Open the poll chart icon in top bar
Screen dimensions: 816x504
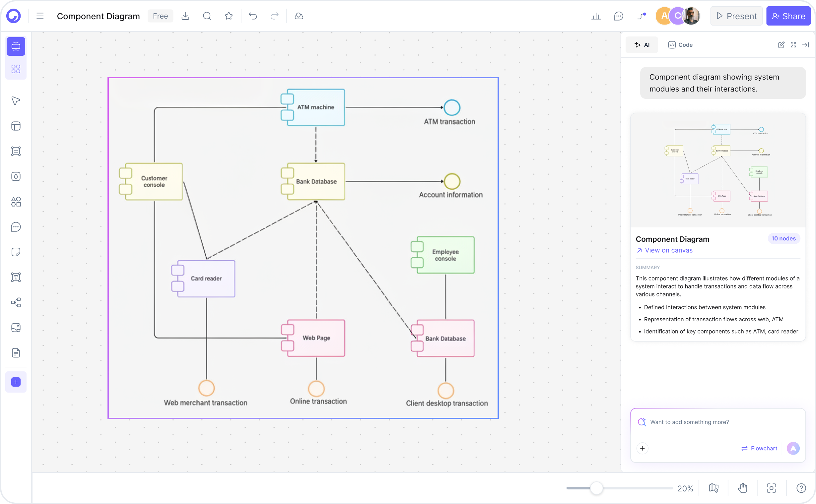(x=596, y=16)
